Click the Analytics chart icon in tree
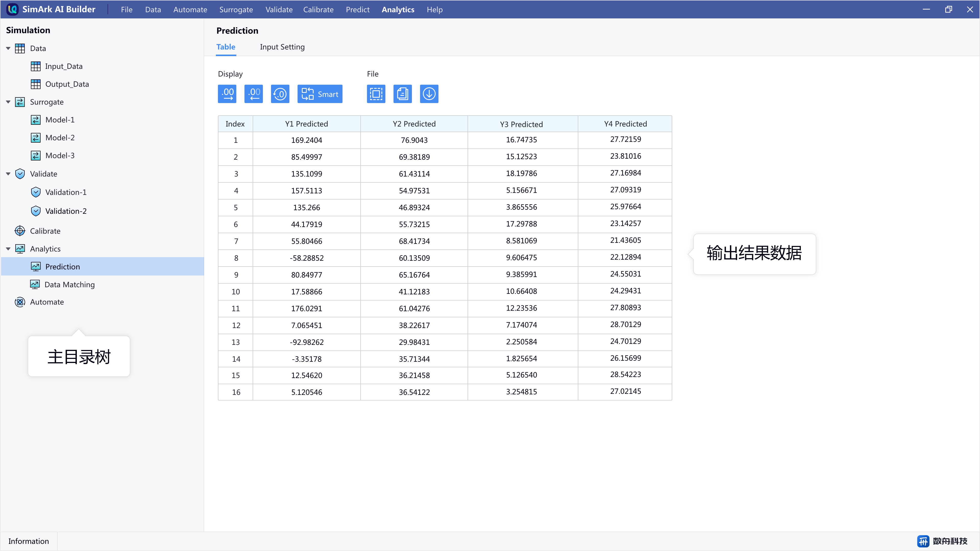Viewport: 980px width, 551px height. click(x=20, y=249)
